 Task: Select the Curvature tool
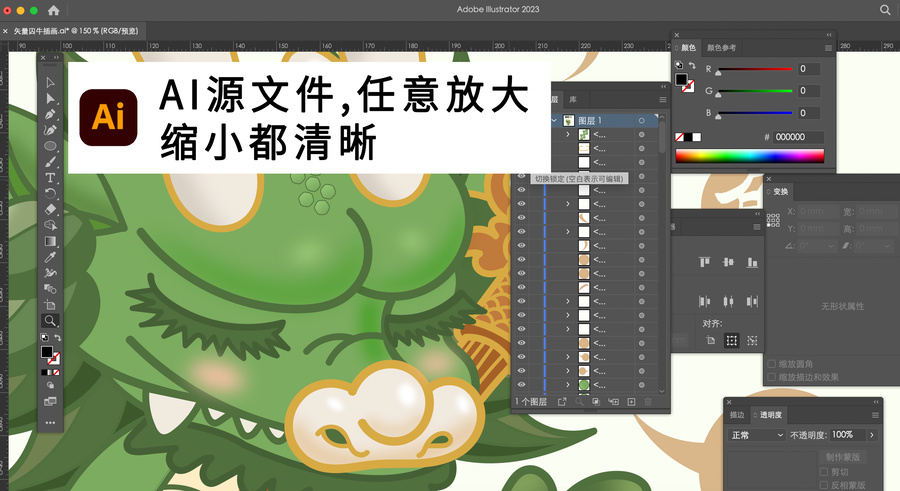pyautogui.click(x=51, y=130)
